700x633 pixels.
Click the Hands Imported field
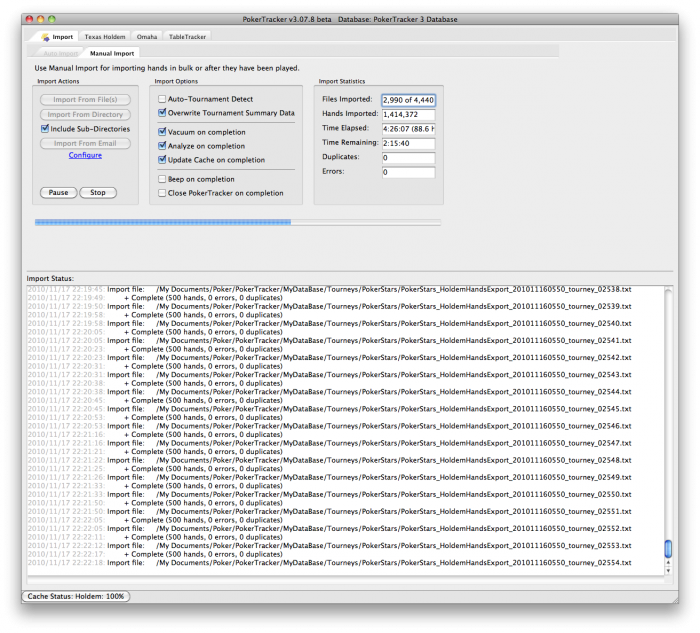tap(408, 115)
